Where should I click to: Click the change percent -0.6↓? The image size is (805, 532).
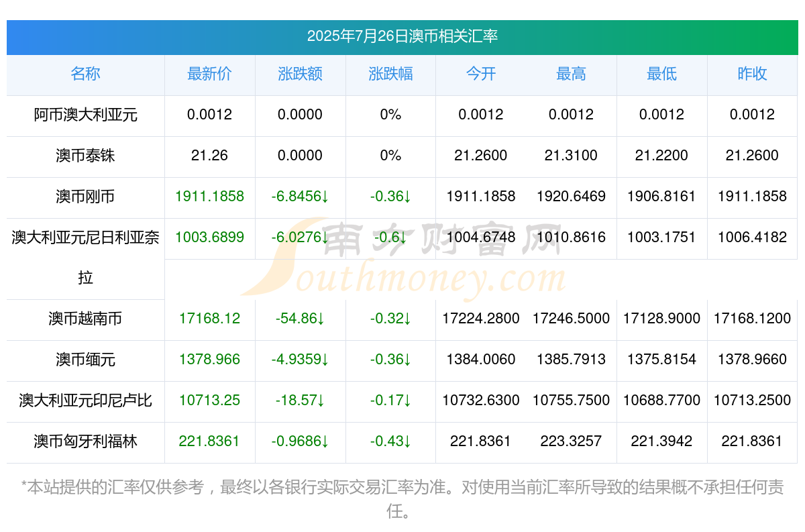[390, 237]
